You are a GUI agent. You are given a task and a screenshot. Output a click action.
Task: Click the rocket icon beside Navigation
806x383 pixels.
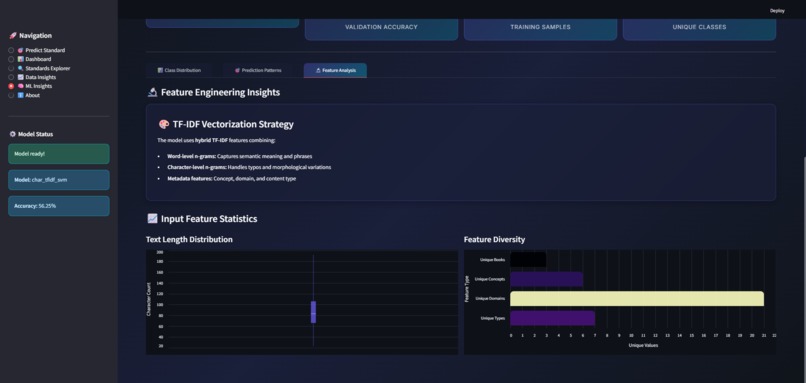click(x=13, y=35)
